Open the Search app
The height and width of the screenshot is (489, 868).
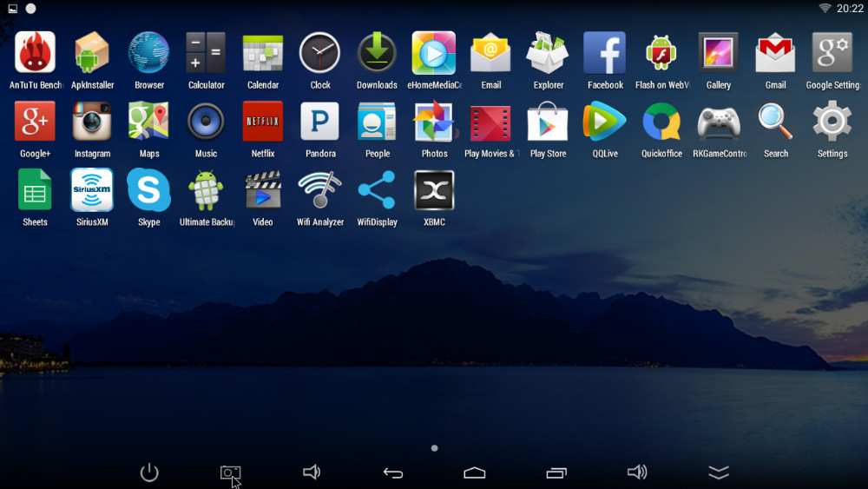pyautogui.click(x=775, y=122)
